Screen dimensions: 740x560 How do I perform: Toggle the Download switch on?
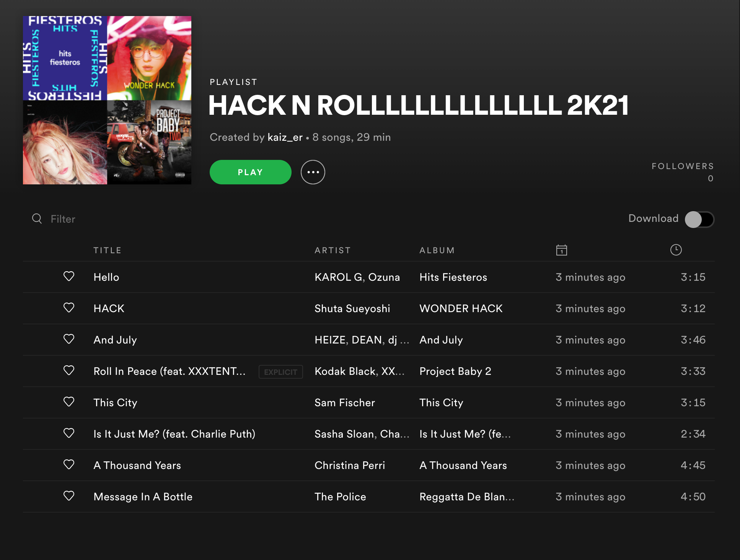pyautogui.click(x=699, y=219)
